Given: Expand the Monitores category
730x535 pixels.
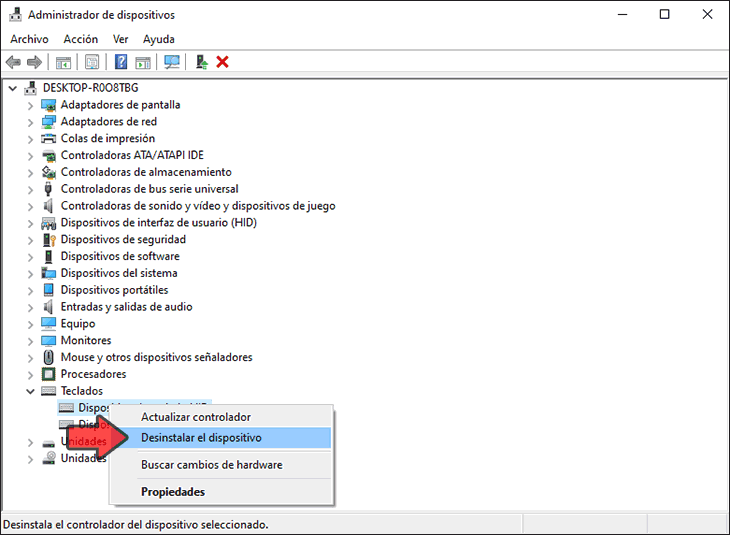Looking at the screenshot, I should (x=30, y=341).
